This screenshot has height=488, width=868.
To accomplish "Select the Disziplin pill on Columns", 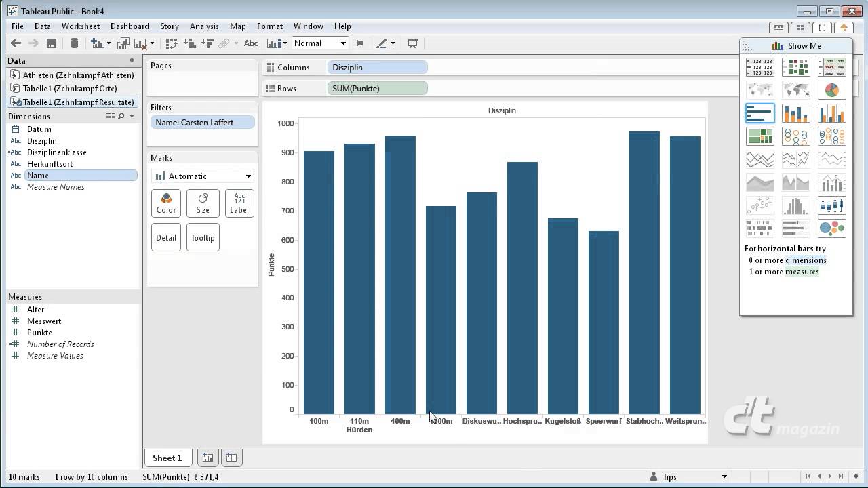I will [377, 68].
